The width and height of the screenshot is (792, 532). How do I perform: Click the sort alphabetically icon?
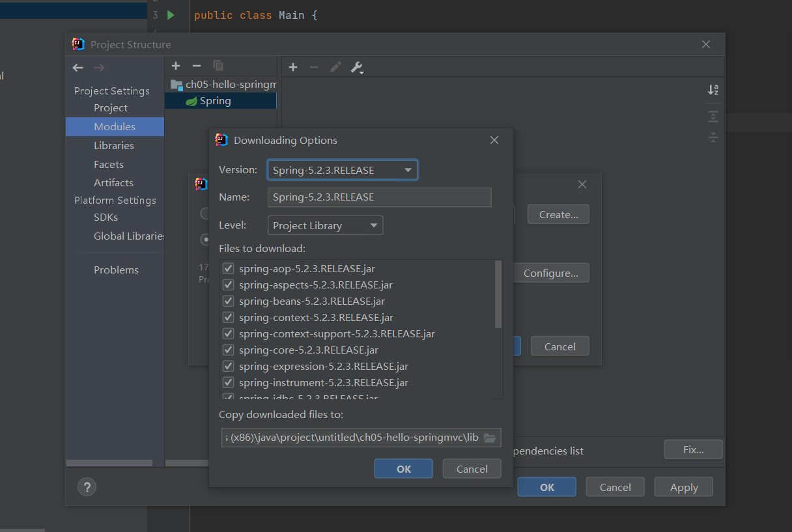(x=713, y=90)
